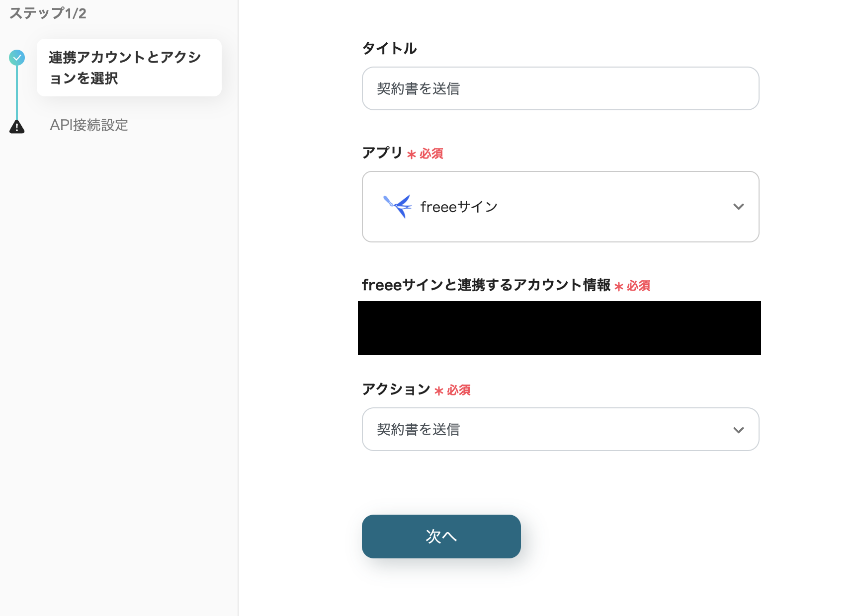
Task: Click the teal checkmark on ステップ1 indicator
Action: point(17,58)
